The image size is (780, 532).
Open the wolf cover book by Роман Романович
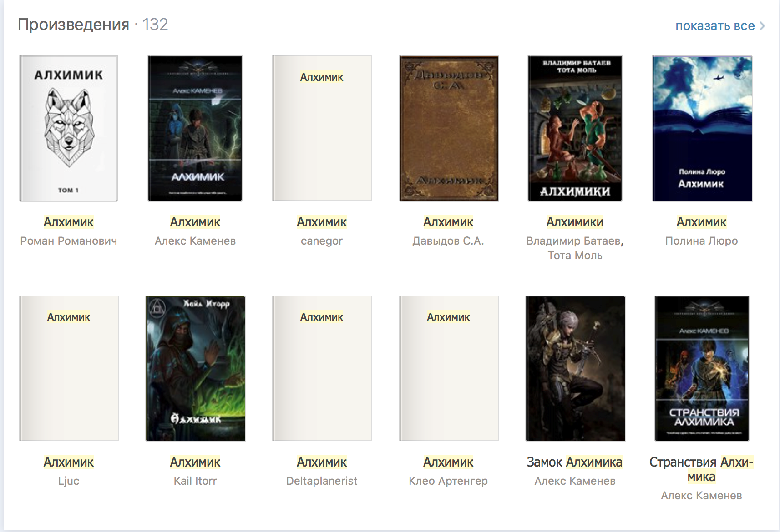(69, 128)
